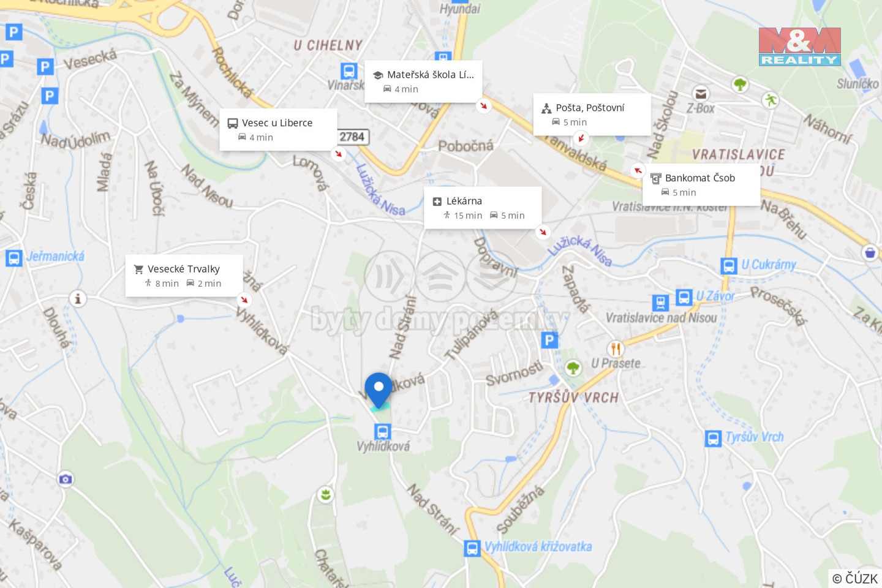Viewport: 882px width, 588px height.
Task: Click the ČÚZK copyright attribution
Action: coord(855,578)
